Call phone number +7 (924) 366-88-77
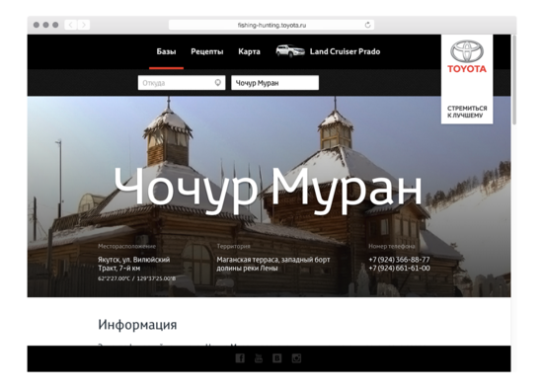 tap(399, 260)
